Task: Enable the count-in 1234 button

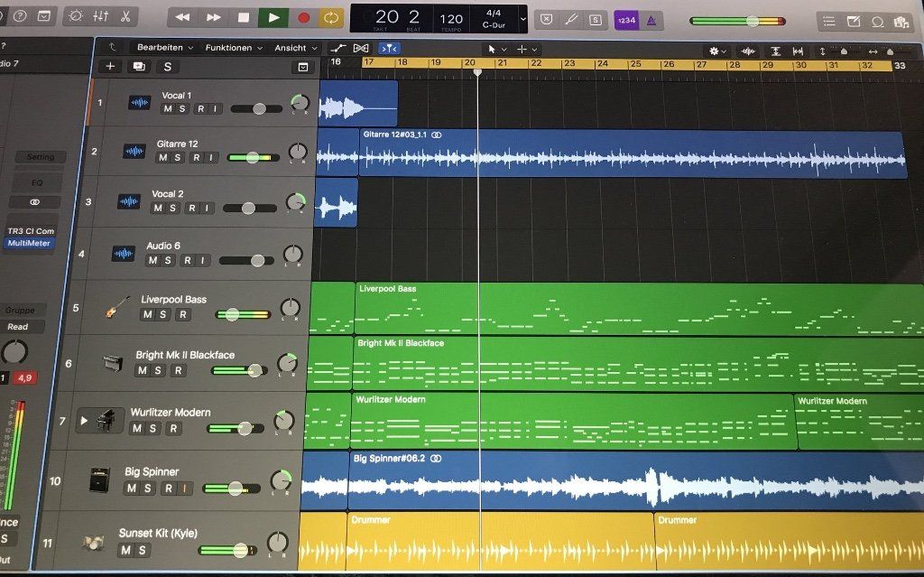Action: pos(624,19)
